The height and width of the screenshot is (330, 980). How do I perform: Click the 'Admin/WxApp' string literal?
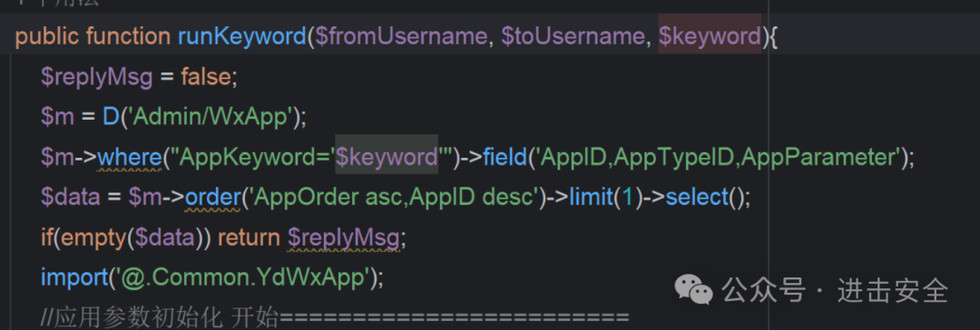[x=210, y=117]
